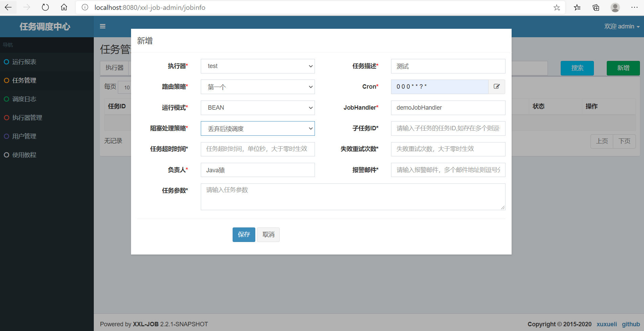
Task: Click the 用户管理 icon in the sidebar
Action: [x=6, y=136]
